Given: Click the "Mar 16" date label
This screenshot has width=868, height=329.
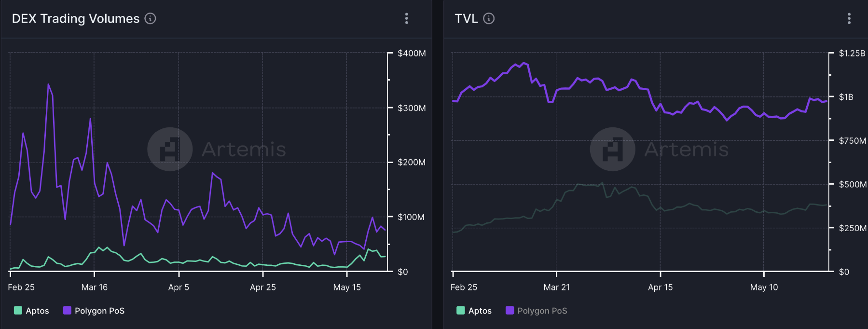Looking at the screenshot, I should (x=95, y=288).
